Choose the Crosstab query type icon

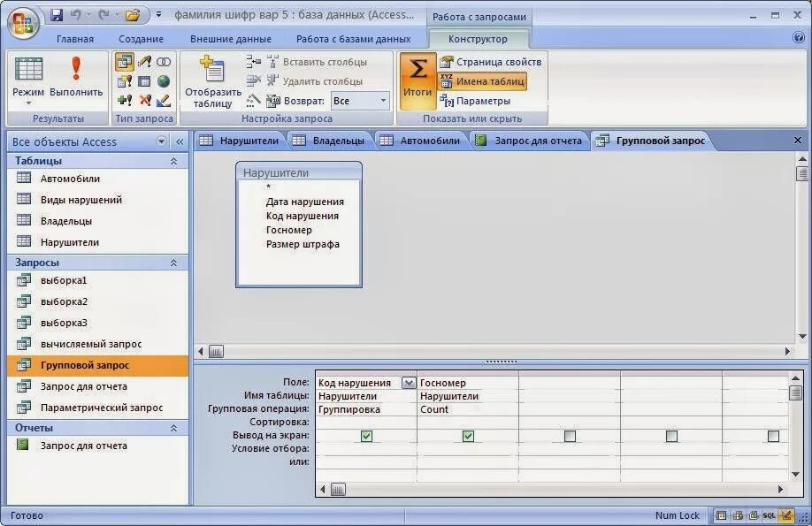[144, 81]
